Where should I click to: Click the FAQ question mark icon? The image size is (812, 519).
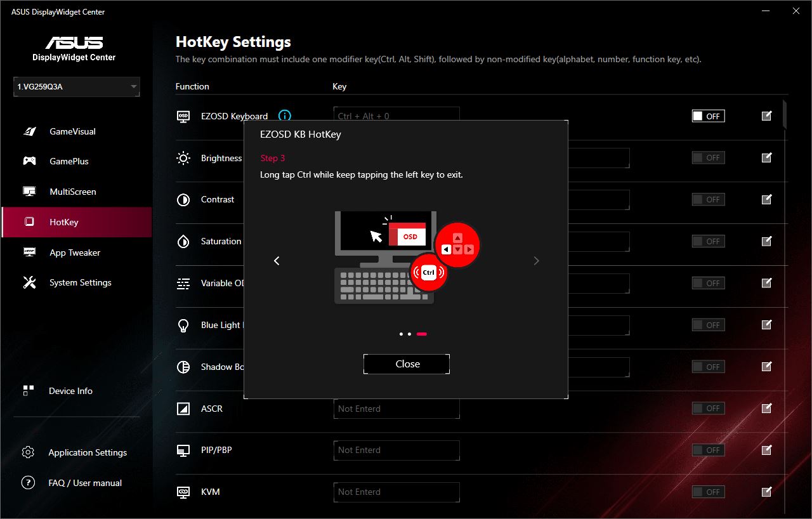pos(28,483)
